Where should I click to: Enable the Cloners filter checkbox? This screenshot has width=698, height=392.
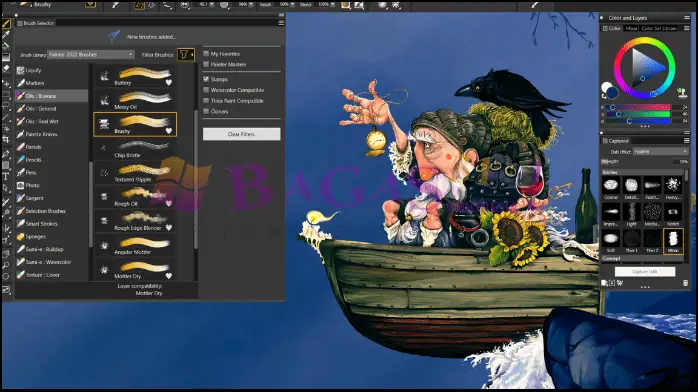[206, 111]
